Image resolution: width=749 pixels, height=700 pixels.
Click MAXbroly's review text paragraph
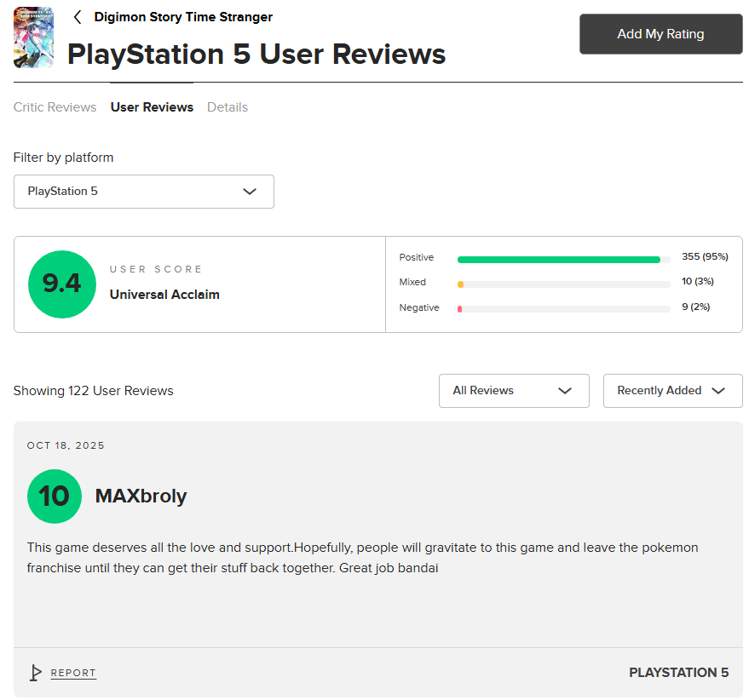point(362,558)
